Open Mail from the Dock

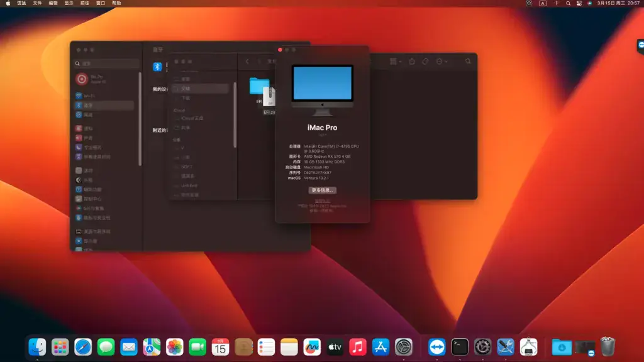[x=129, y=347]
